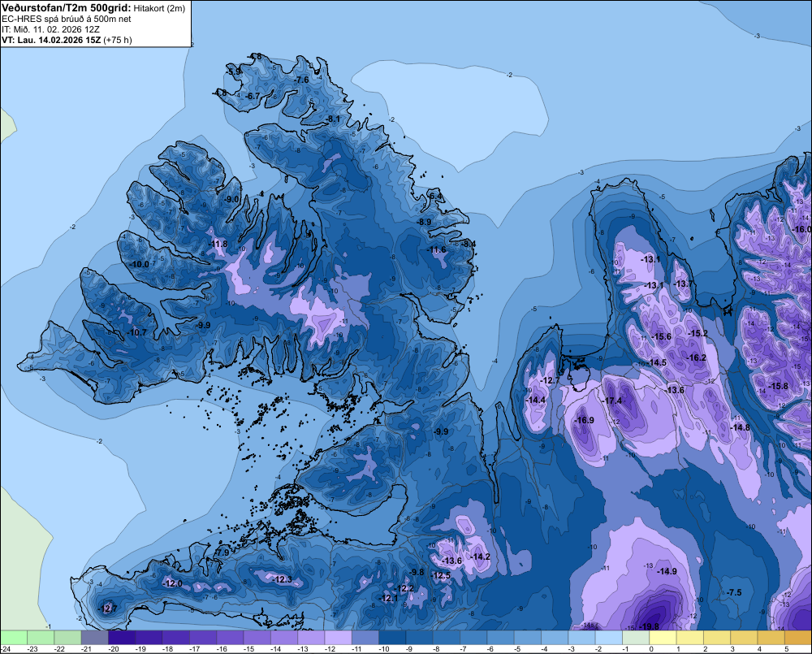Click the -8.4 temperature label

click(x=469, y=244)
